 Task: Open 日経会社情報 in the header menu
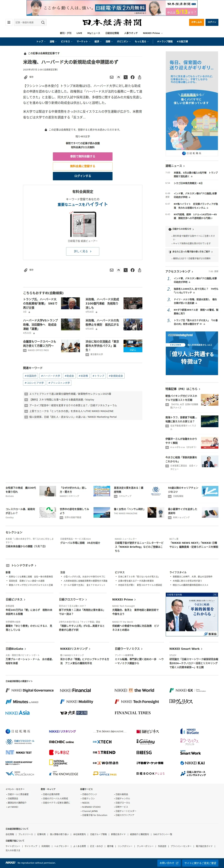pyautogui.click(x=112, y=33)
